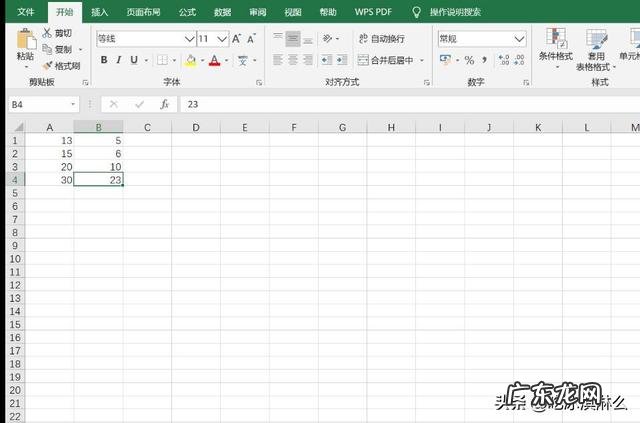Toggle Underline formatting

[134, 60]
